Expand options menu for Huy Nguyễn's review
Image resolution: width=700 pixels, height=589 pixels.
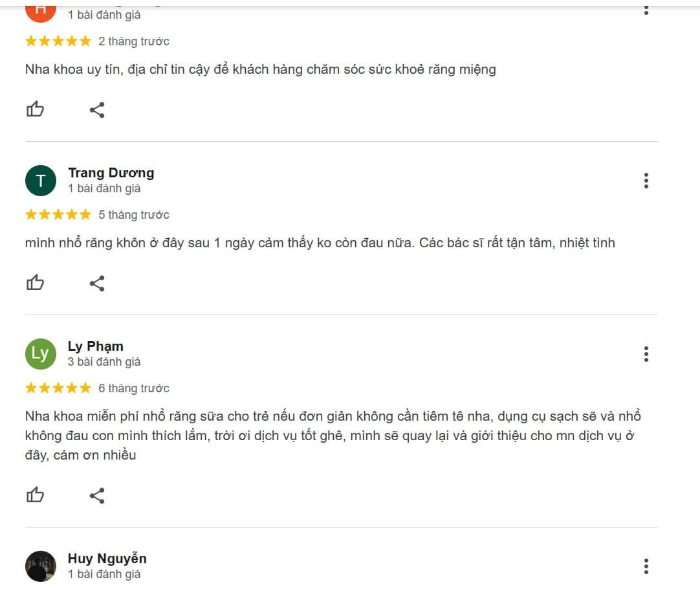click(646, 566)
